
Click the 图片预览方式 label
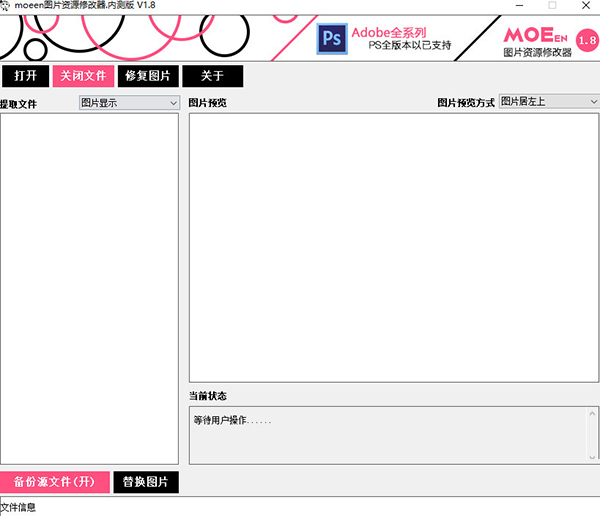click(466, 103)
